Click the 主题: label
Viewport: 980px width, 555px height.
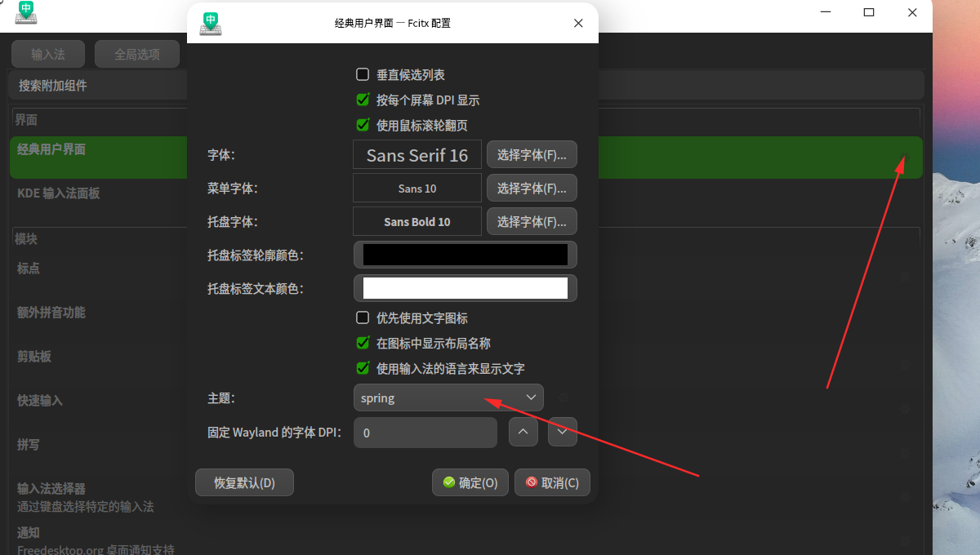click(x=221, y=398)
